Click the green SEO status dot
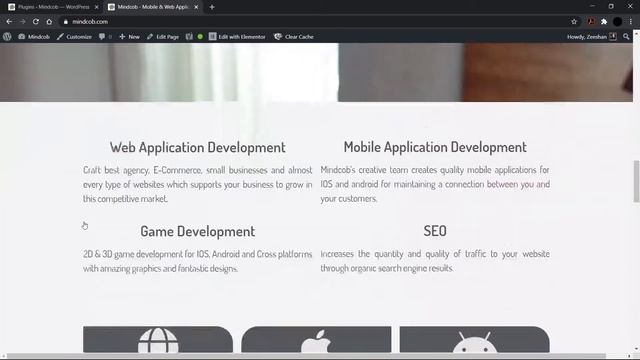This screenshot has height=360, width=640. click(200, 37)
